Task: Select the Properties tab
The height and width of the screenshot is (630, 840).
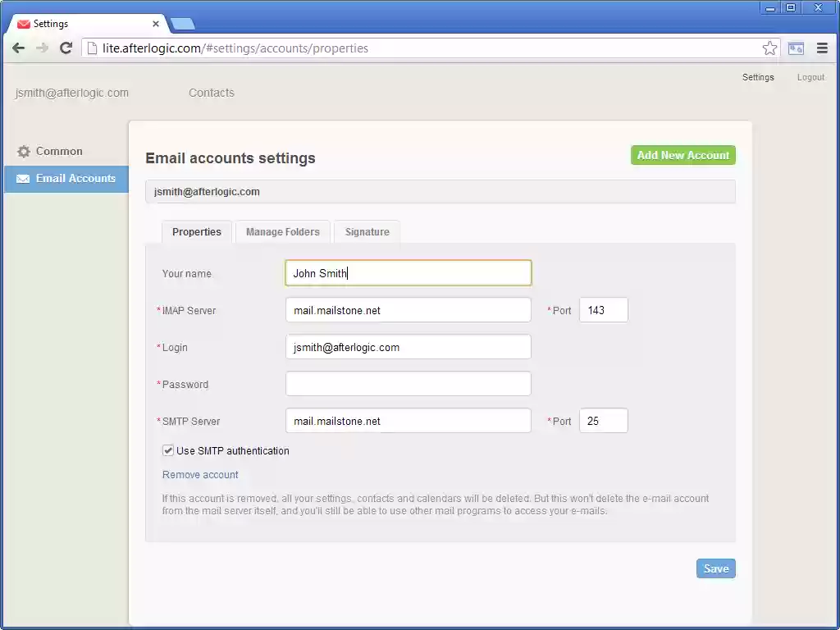Action: tap(196, 232)
